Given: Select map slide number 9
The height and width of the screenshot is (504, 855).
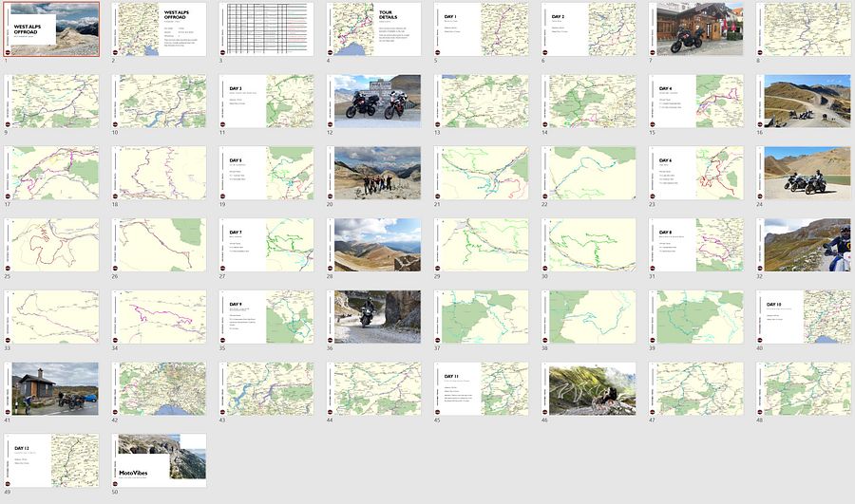Looking at the screenshot, I should pos(52,102).
